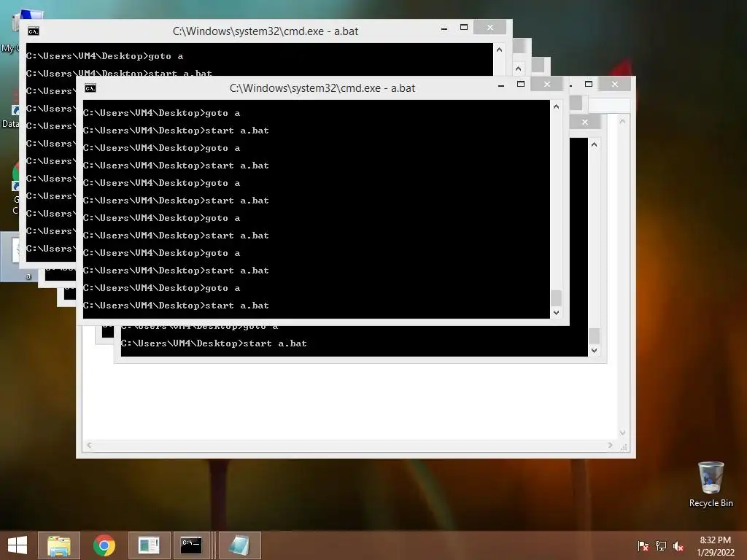Click the Notepad horizontal scroll-left arrow

click(89, 446)
